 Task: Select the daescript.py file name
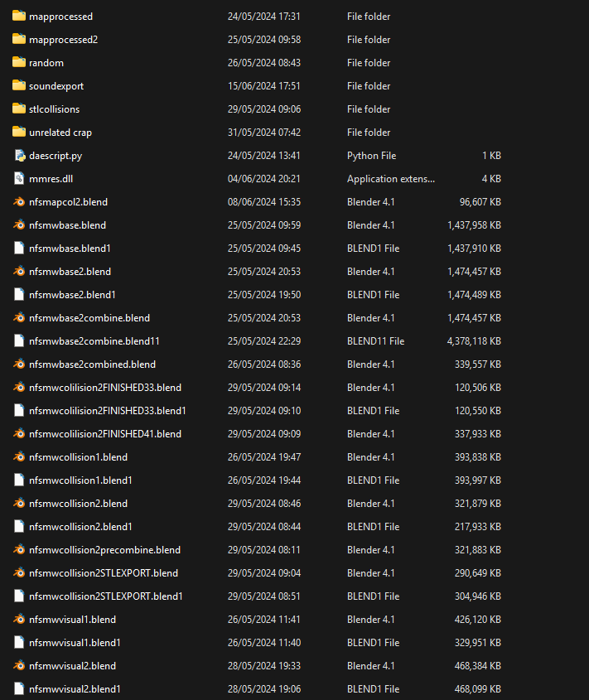[x=56, y=156]
